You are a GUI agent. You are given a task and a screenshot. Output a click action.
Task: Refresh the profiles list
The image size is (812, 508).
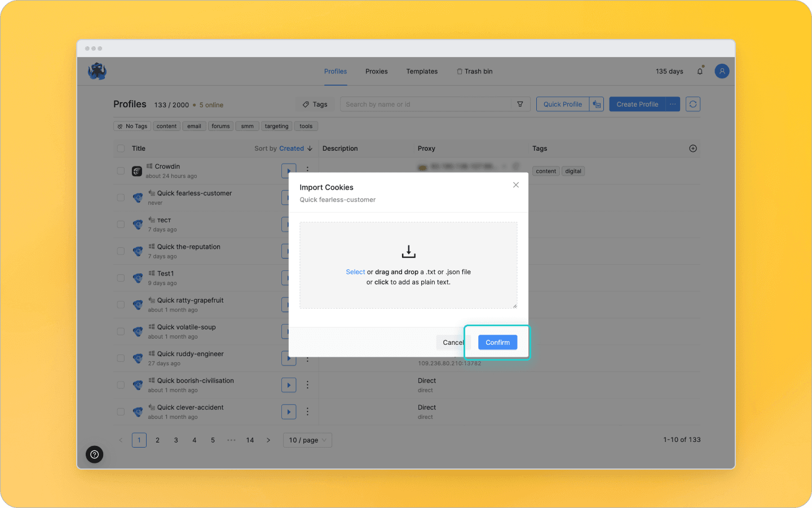coord(693,104)
